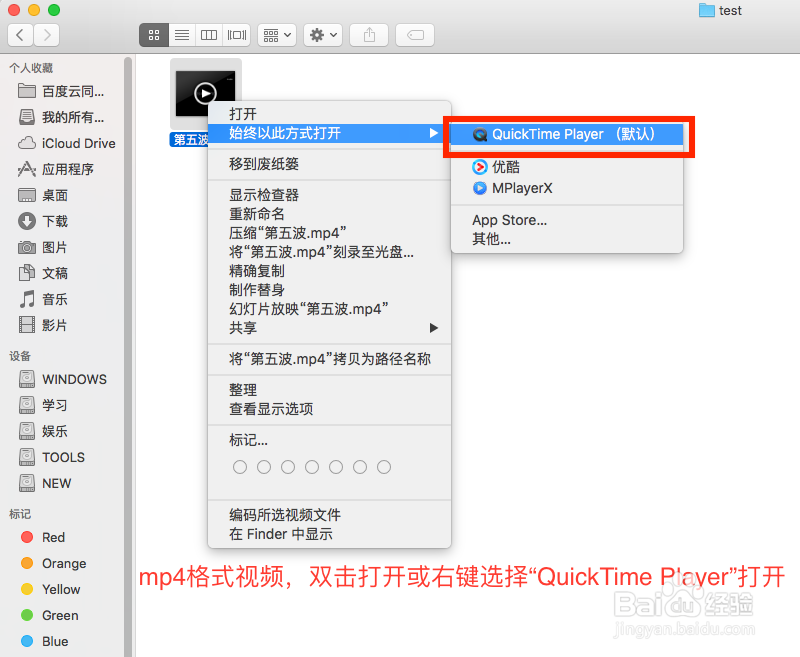Image resolution: width=800 pixels, height=657 pixels.
Task: Filter by the Yellow tag
Action: click(x=51, y=589)
